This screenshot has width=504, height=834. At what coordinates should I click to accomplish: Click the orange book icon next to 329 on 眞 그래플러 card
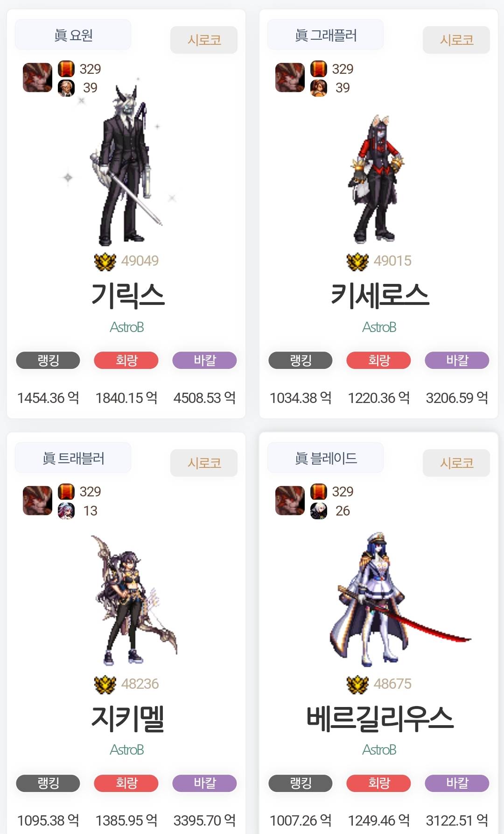pos(319,69)
